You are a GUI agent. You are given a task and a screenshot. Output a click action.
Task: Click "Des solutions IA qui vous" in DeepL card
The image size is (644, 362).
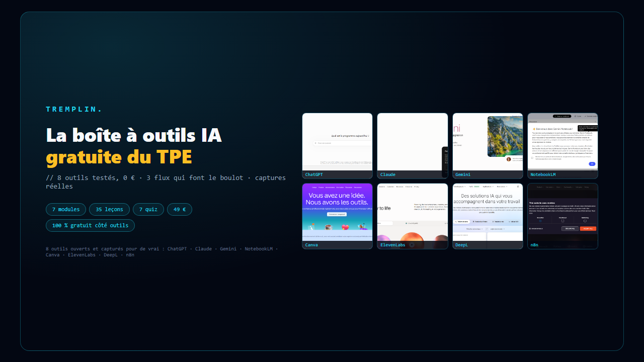[x=488, y=196]
